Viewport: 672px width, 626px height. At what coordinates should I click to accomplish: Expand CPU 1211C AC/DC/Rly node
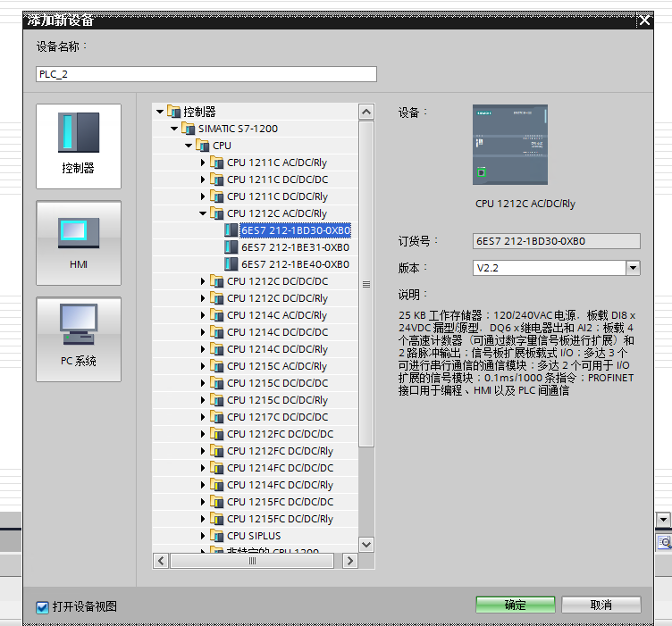(x=203, y=163)
